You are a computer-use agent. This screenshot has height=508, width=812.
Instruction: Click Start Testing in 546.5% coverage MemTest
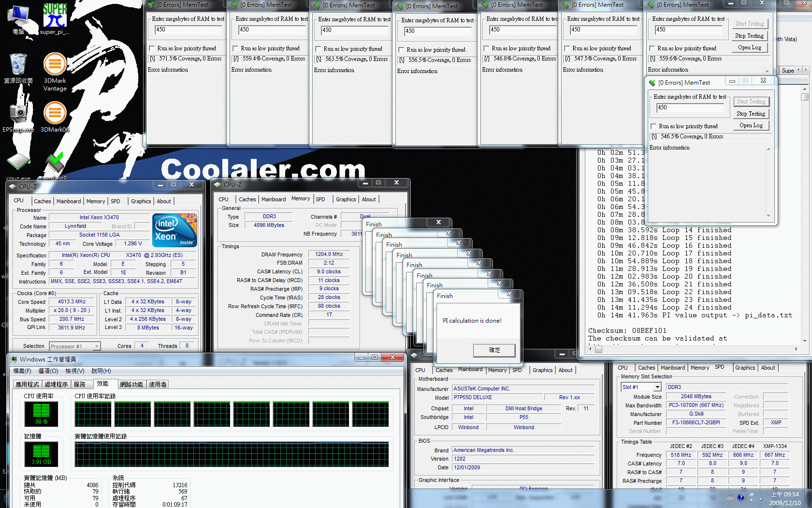pos(751,102)
